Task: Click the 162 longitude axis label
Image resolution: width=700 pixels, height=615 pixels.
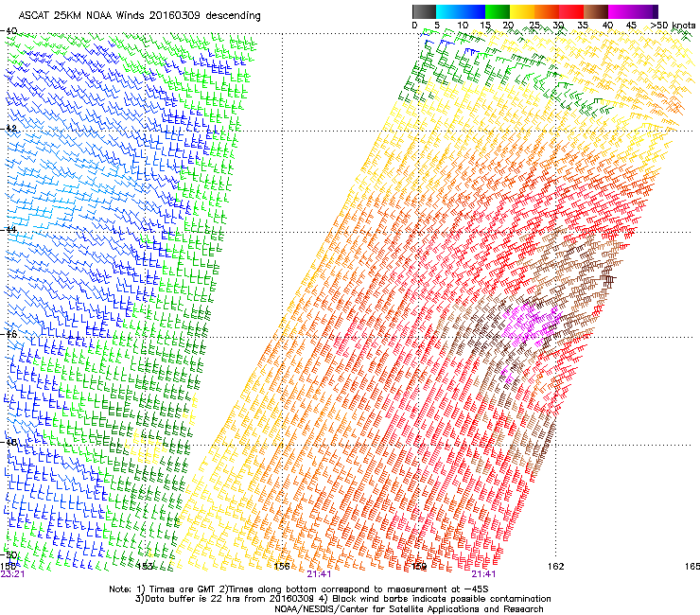Action: click(556, 567)
